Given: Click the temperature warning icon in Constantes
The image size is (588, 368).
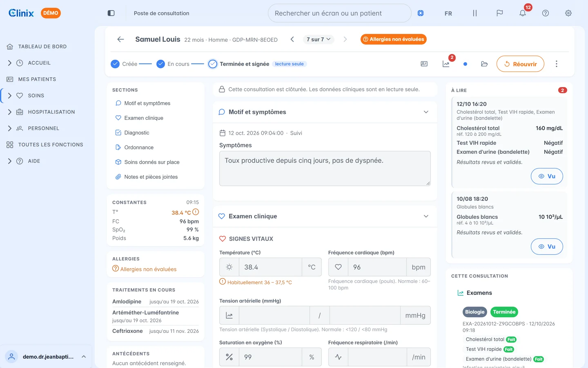Looking at the screenshot, I should pos(196,212).
